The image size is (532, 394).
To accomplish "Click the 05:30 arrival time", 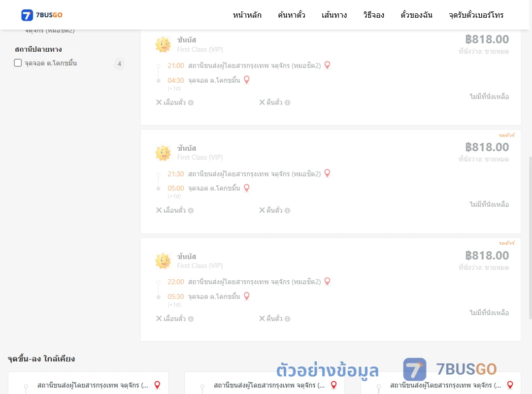I will [176, 296].
